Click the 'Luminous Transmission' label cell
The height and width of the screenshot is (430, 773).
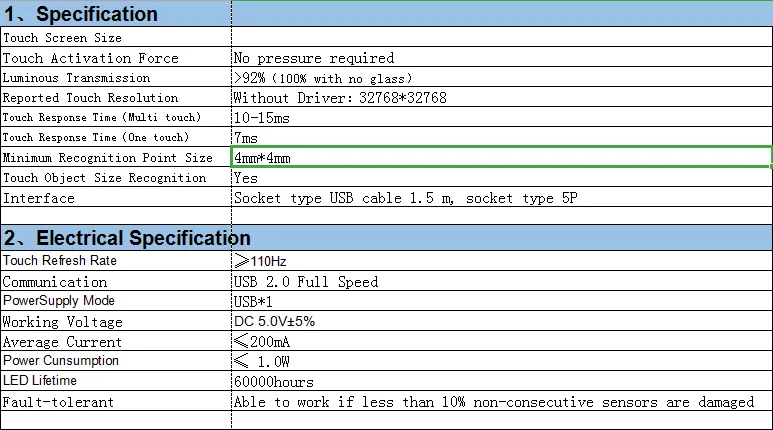coord(116,77)
